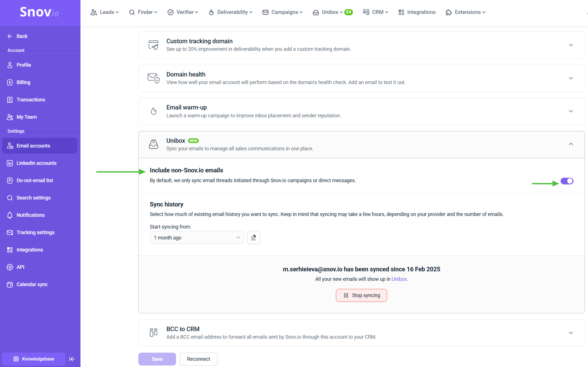Click the Custom tracking domain icon
The height and width of the screenshot is (367, 588).
point(153,45)
